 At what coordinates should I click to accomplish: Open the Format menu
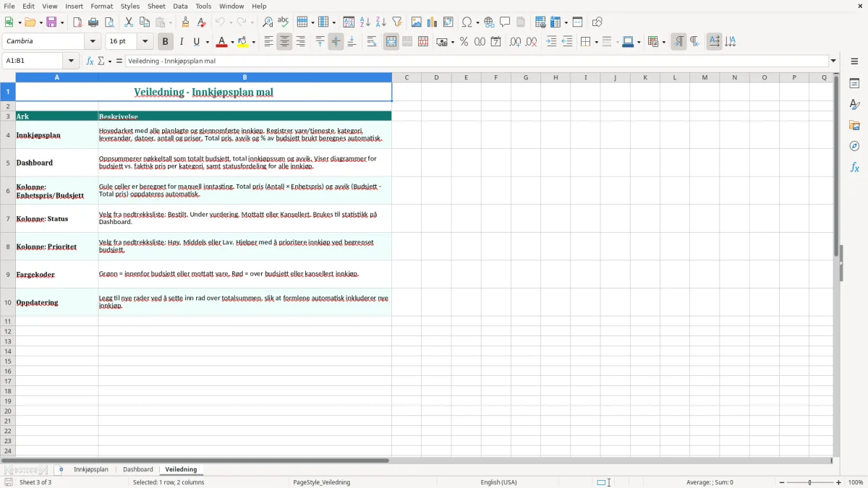[102, 6]
